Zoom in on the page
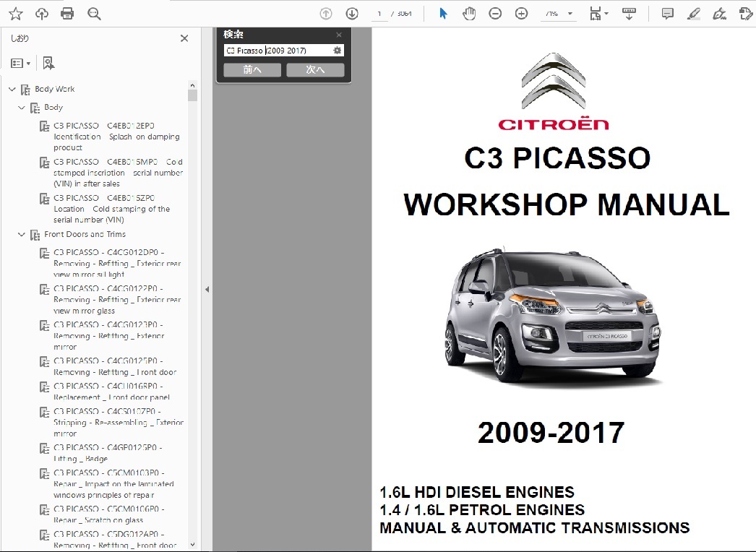The height and width of the screenshot is (552, 756). coord(521,14)
